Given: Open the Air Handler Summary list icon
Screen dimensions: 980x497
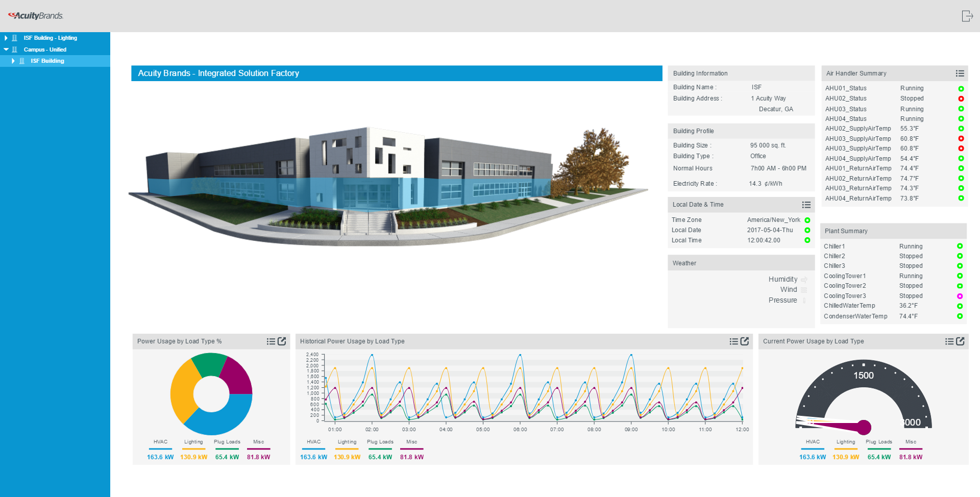Looking at the screenshot, I should [x=960, y=73].
